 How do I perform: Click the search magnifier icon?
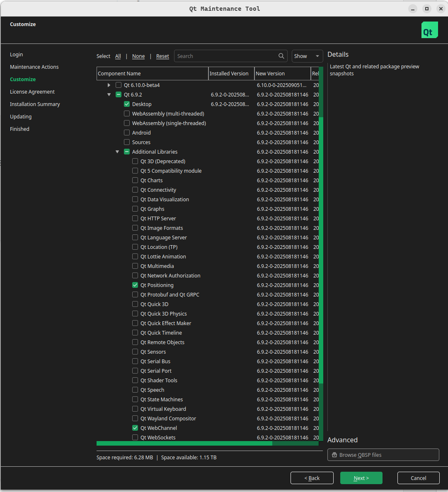(x=281, y=56)
